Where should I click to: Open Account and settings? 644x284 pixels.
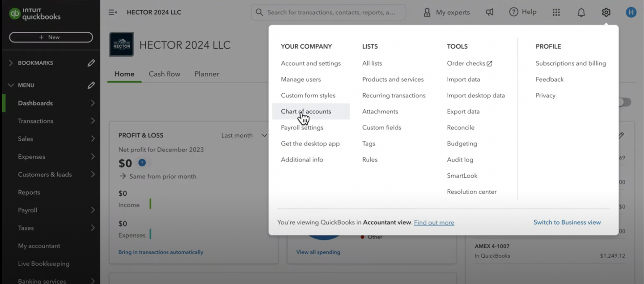click(311, 63)
